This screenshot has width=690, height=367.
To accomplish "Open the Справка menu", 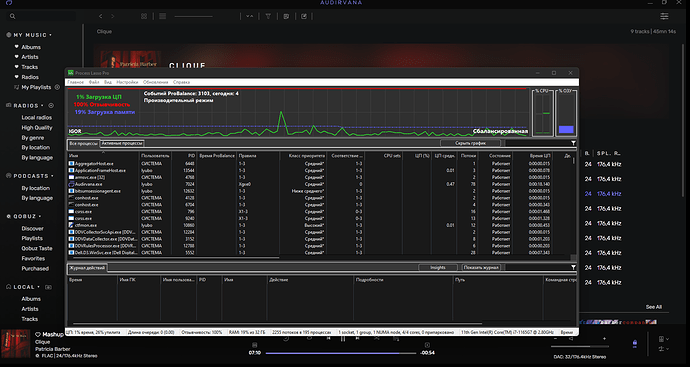I will click(181, 82).
